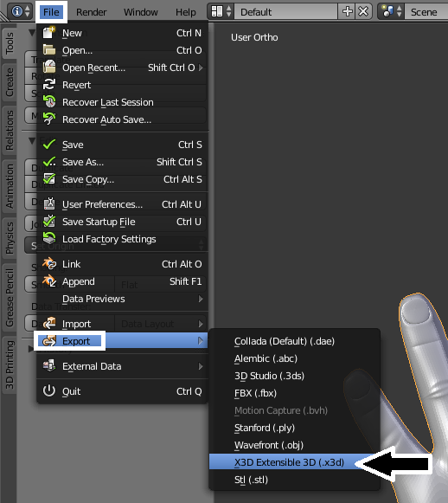Add a new screen layout with plus
Screen dimensions: 448x503
pos(348,12)
